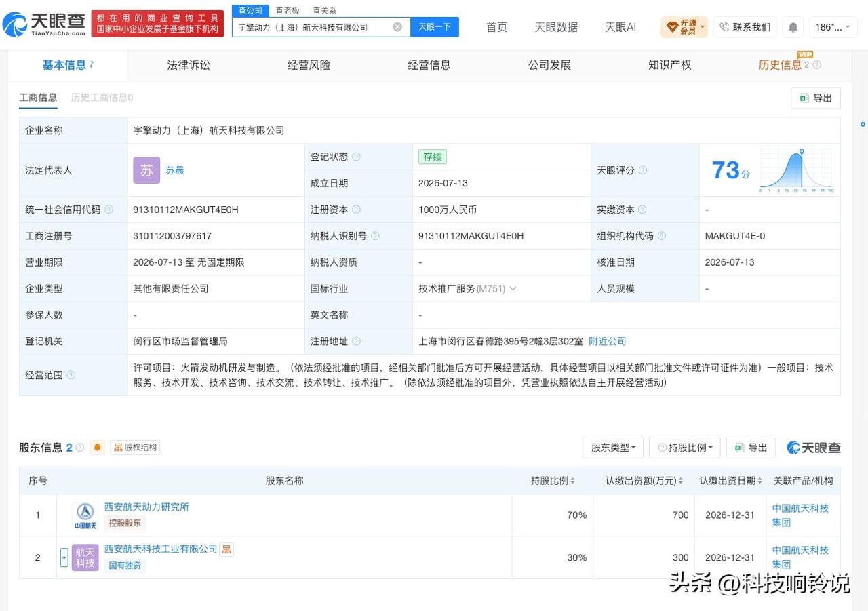Open the 股权结构 button
The image size is (868, 611).
coord(135,448)
